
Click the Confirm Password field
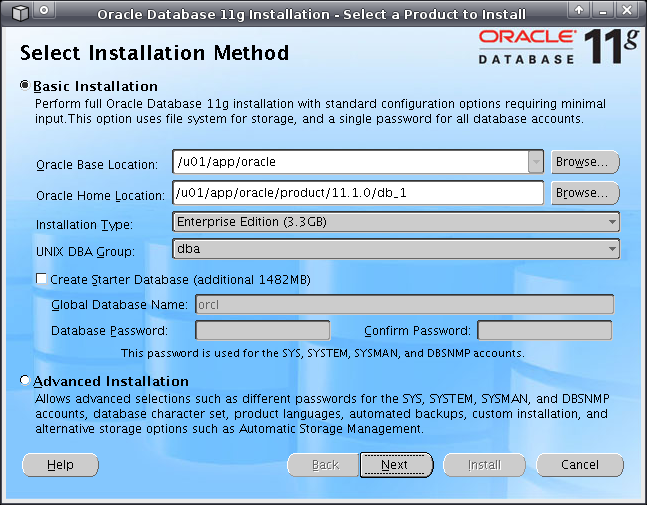click(545, 330)
